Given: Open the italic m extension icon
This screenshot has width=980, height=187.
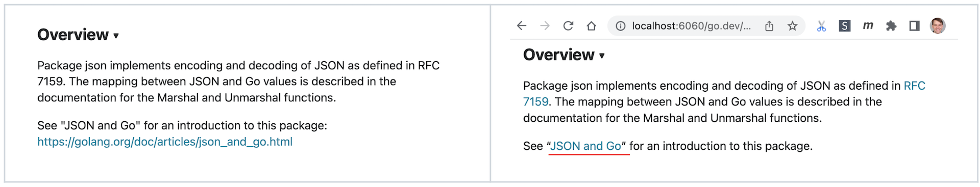Looking at the screenshot, I should 868,25.
